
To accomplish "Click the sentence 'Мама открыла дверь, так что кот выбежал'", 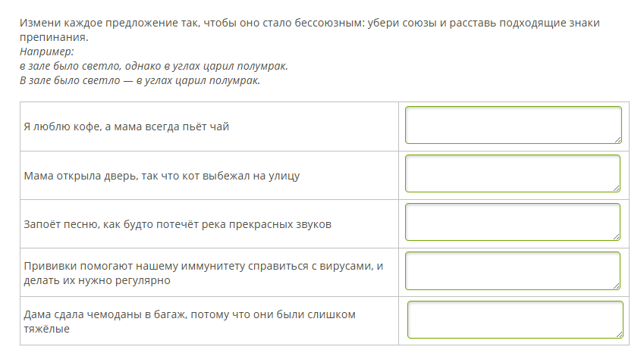I will tap(162, 176).
